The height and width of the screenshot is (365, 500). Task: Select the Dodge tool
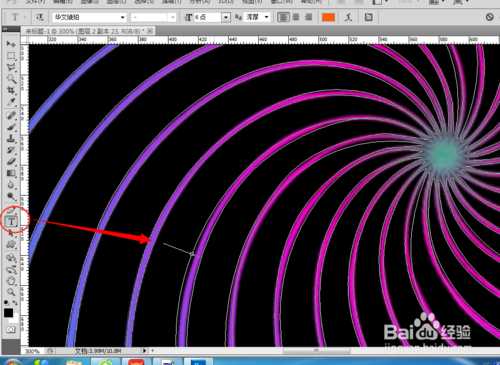click(11, 197)
